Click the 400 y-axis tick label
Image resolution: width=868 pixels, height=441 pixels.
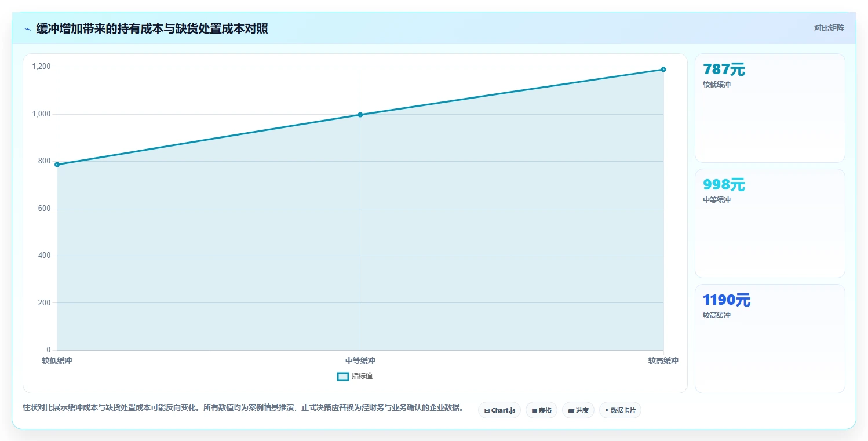pyautogui.click(x=45, y=256)
